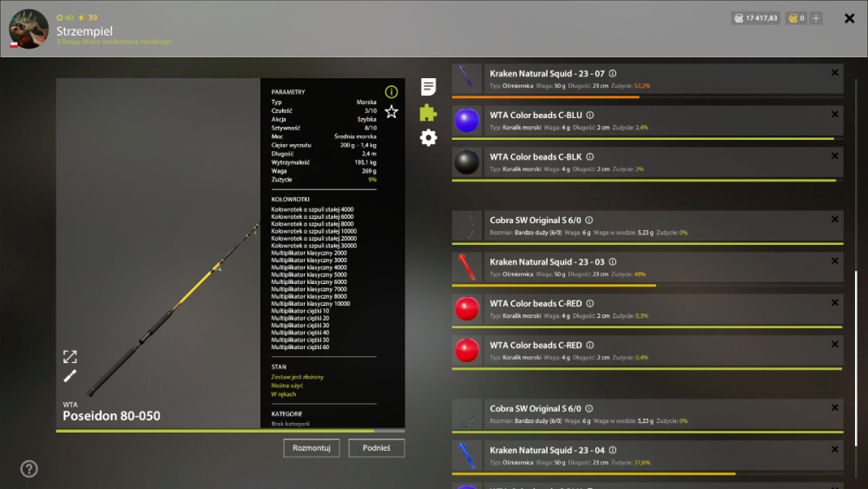This screenshot has height=489, width=868.
Task: Show info for WTA Color beads C-BLK
Action: click(590, 156)
